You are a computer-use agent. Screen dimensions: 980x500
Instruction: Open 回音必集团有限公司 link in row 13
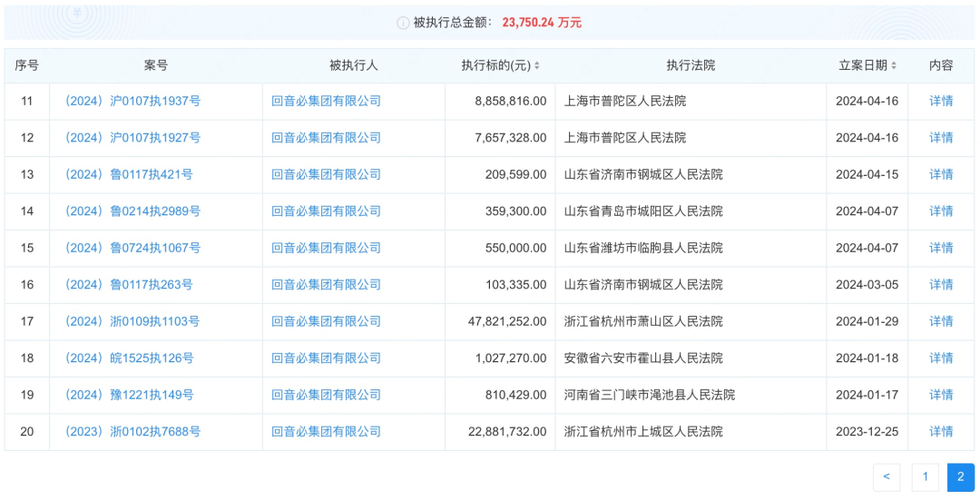pos(327,174)
